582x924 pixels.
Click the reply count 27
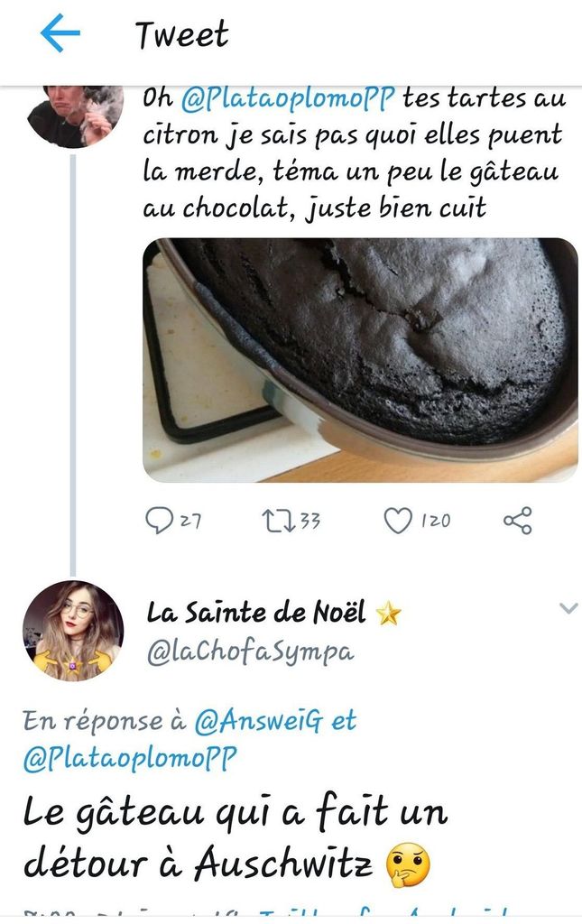pos(189,521)
